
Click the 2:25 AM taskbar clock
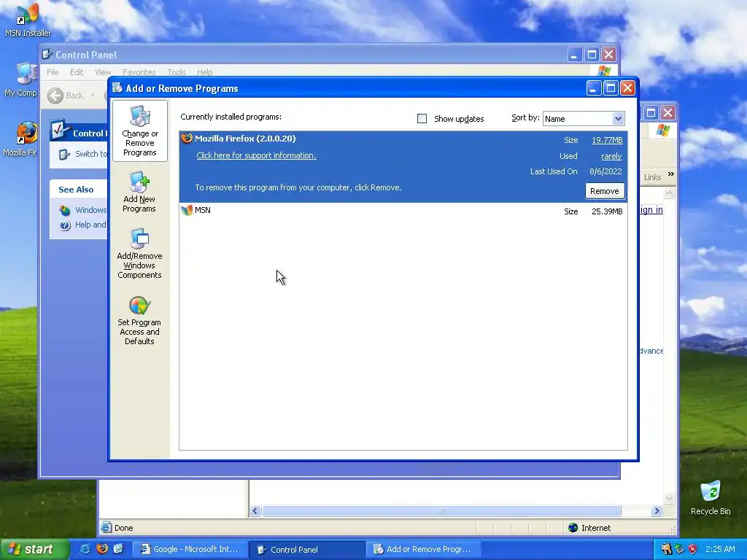pos(720,549)
